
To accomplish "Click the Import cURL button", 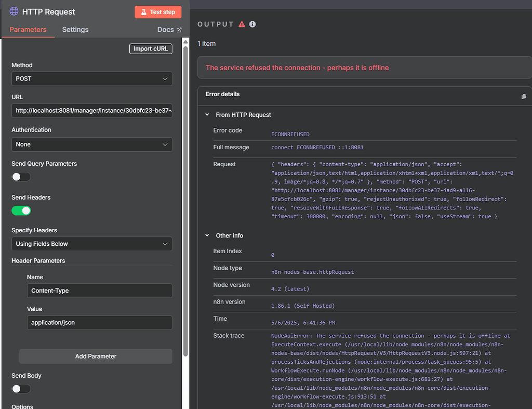I will [151, 48].
